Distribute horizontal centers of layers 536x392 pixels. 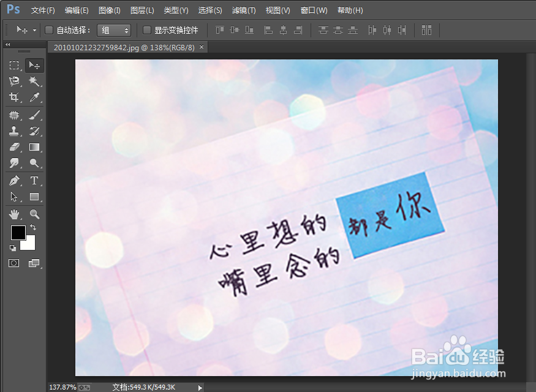coord(387,30)
